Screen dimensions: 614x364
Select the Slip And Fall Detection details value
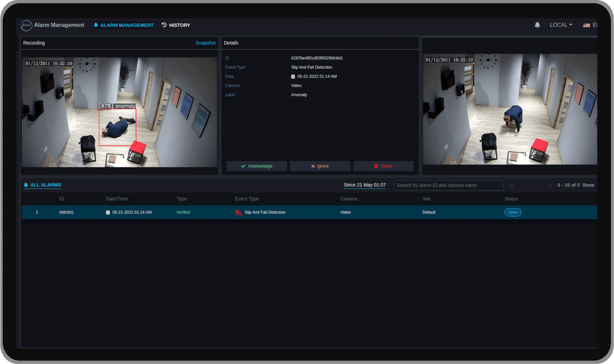[311, 67]
